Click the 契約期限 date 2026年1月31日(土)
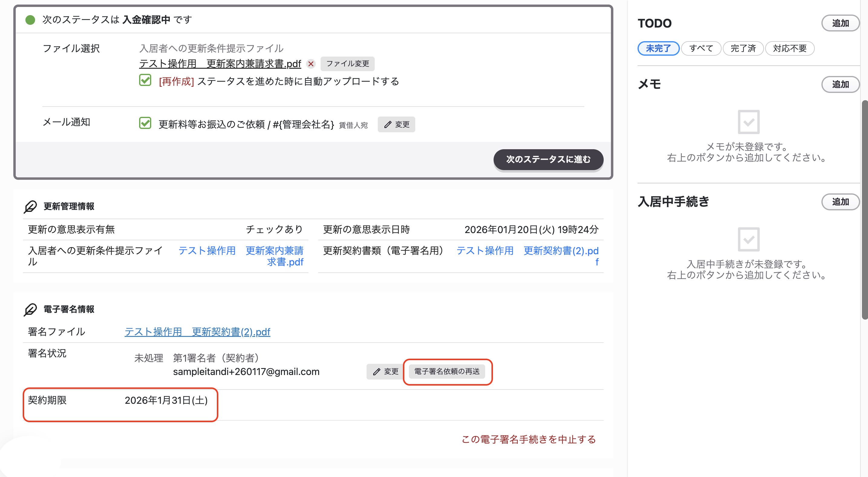868x477 pixels. pos(166,400)
